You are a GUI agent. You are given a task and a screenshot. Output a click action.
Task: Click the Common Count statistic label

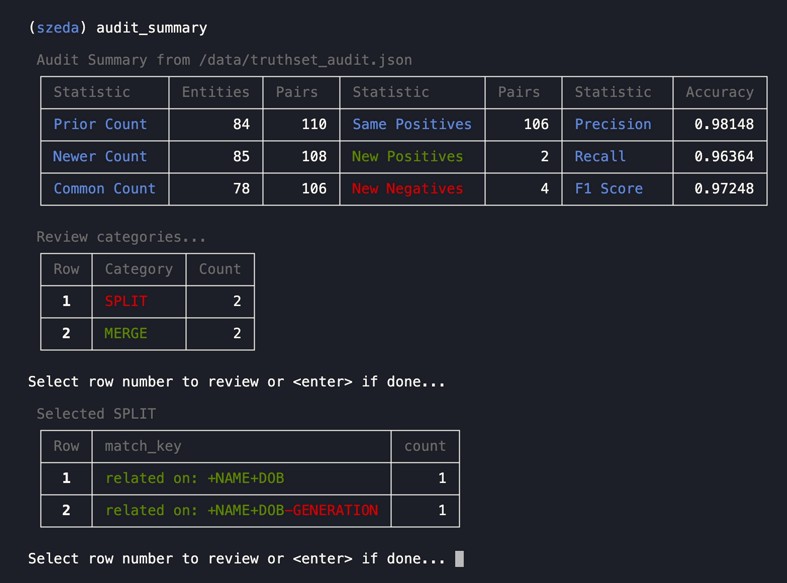[104, 188]
